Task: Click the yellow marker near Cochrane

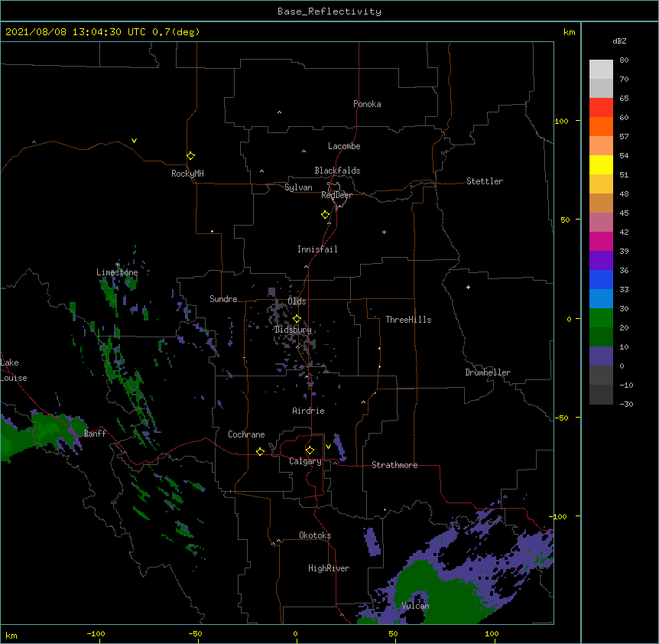Action: click(260, 451)
